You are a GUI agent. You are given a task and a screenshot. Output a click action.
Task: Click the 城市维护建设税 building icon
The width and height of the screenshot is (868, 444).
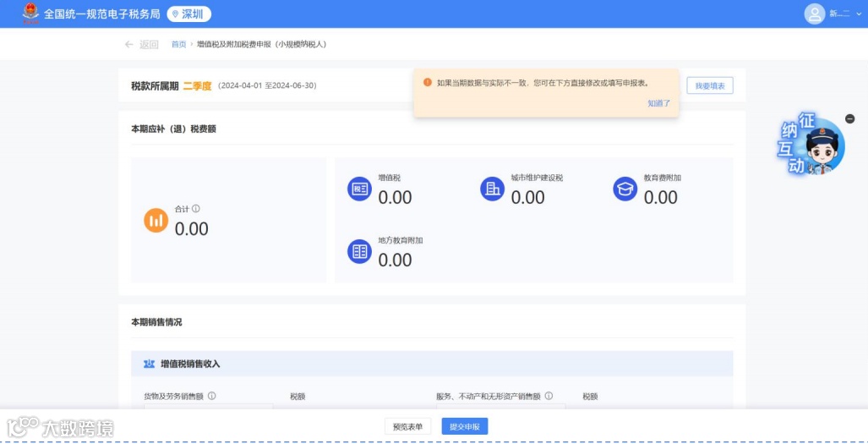tap(492, 189)
